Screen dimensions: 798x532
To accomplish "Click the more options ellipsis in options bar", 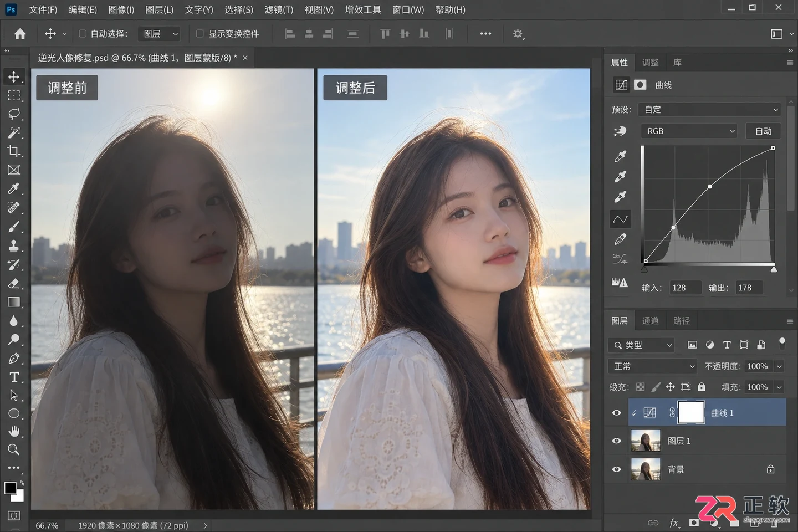I will coord(485,34).
